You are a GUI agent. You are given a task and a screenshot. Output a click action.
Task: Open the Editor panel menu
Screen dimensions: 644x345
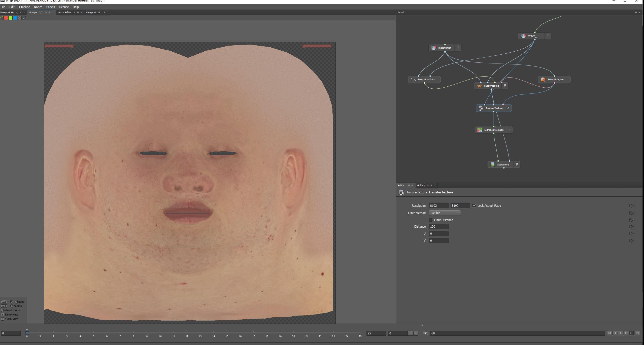(409, 185)
